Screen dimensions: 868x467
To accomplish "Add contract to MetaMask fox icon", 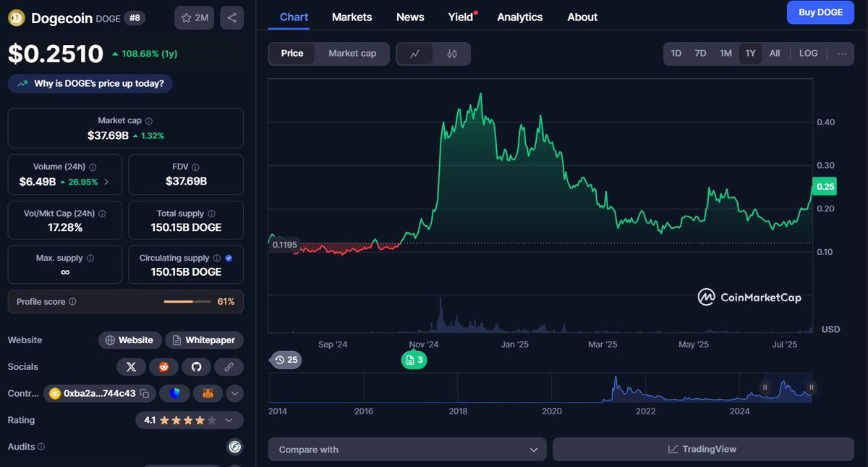I will tap(208, 394).
